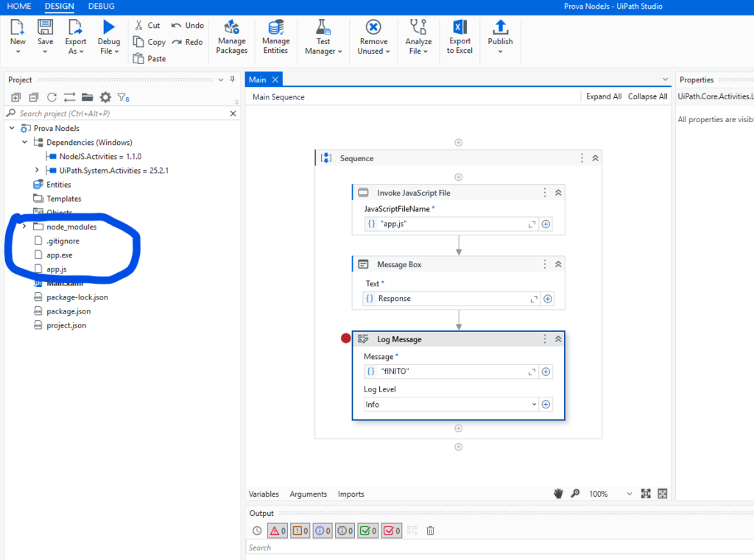Open the Variables panel
Screen dimensions: 754x560
tap(264, 495)
